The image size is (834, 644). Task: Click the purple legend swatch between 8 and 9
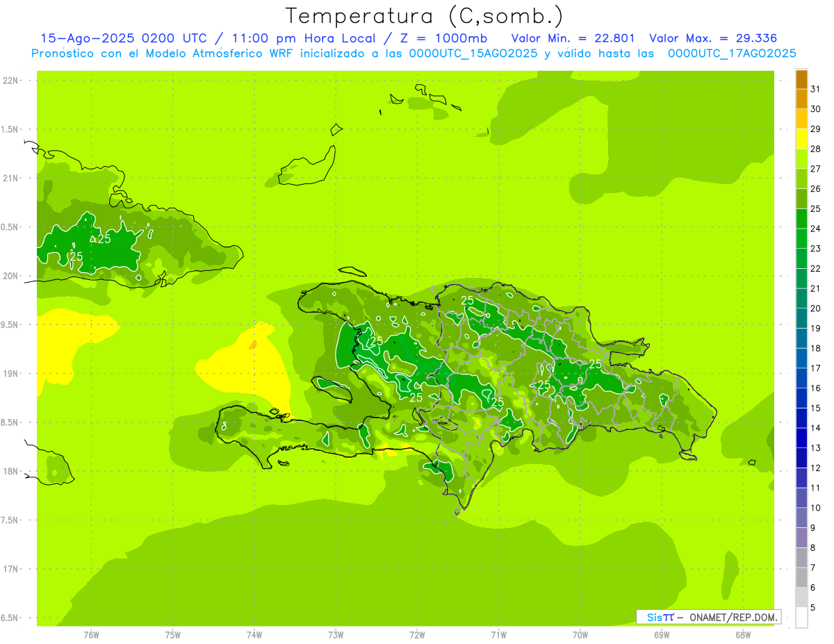click(x=801, y=538)
